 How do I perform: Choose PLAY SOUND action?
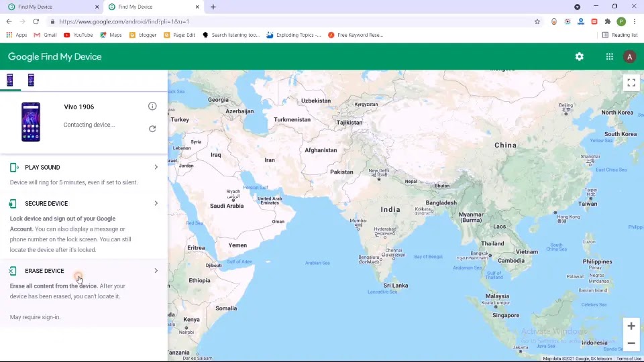coord(42,168)
